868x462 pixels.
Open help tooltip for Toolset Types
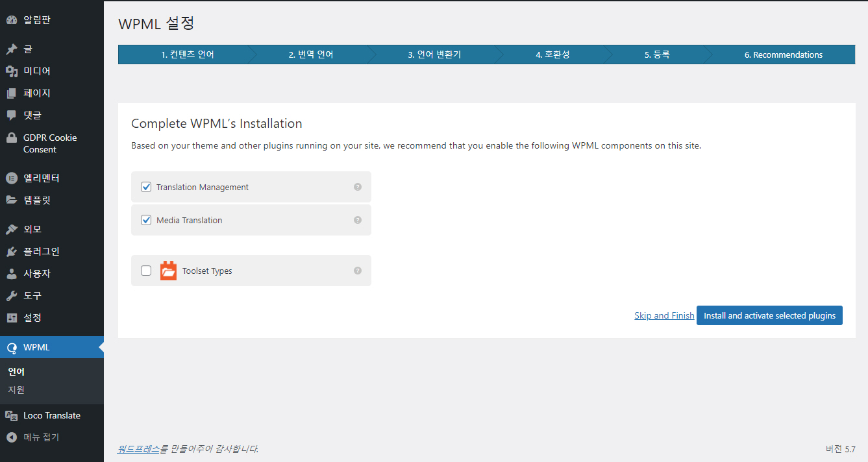pos(358,271)
